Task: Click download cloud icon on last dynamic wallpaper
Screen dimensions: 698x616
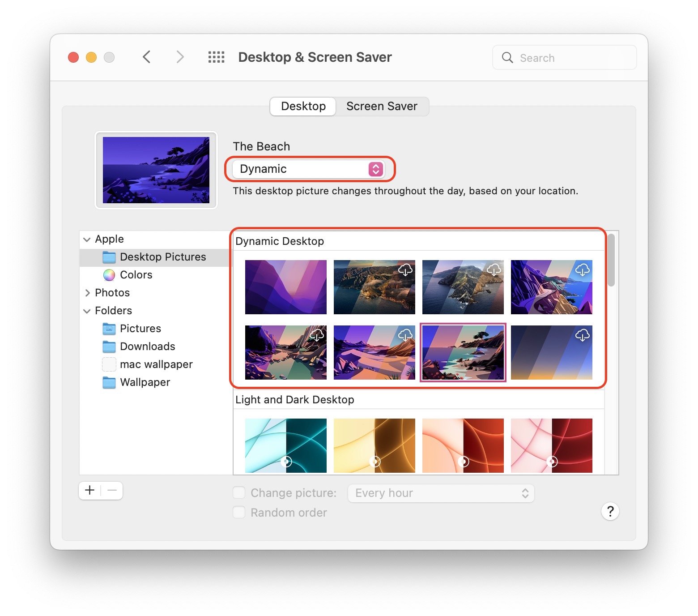Action: coord(582,335)
